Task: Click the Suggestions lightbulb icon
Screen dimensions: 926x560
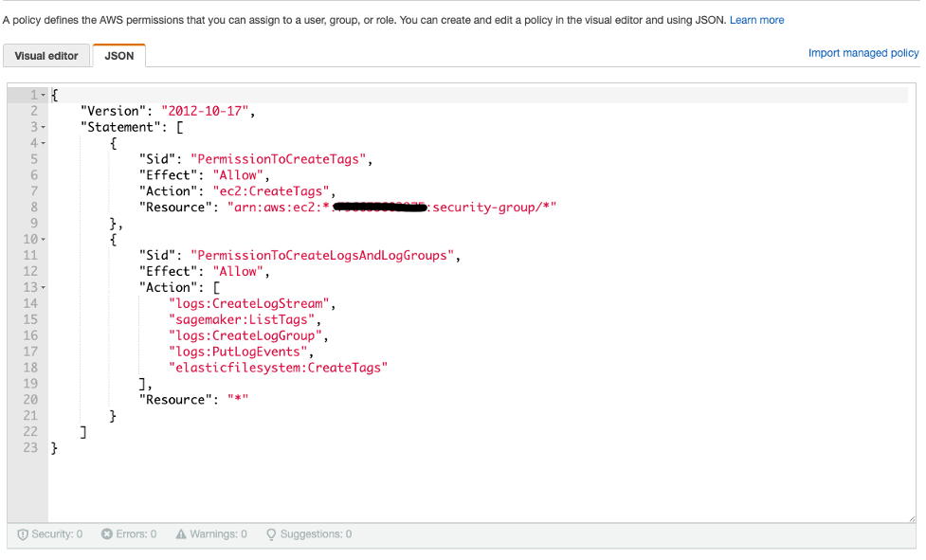Action: (270, 533)
